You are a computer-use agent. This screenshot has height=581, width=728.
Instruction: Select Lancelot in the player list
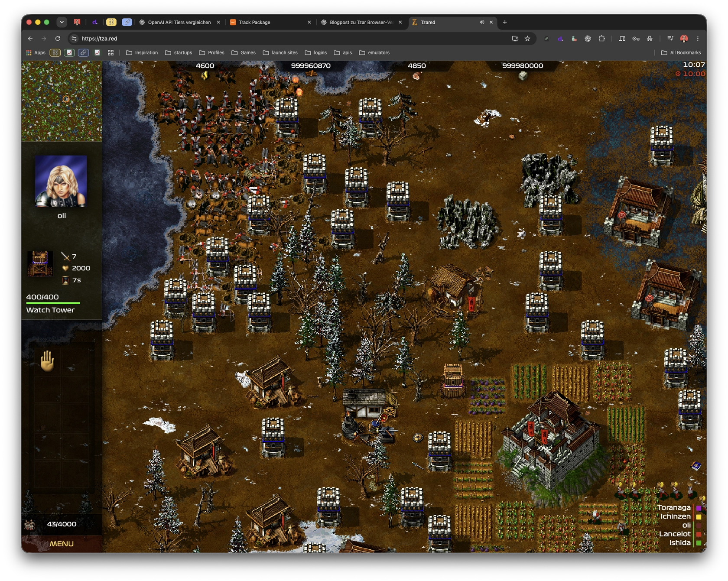[675, 534]
